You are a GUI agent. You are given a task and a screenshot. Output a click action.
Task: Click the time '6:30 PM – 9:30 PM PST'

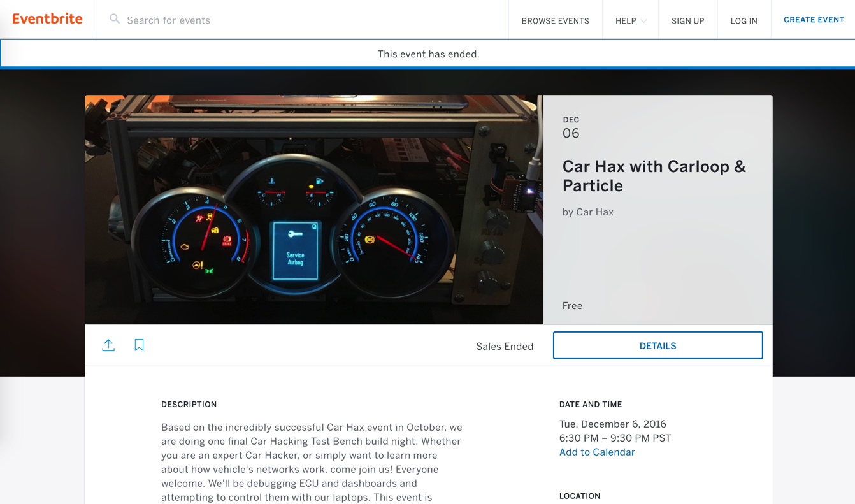coord(615,438)
